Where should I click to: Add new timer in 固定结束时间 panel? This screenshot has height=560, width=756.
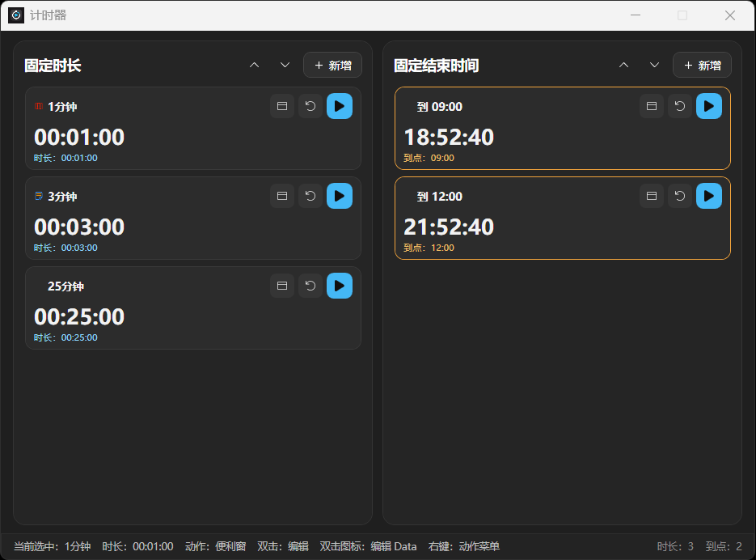point(702,65)
